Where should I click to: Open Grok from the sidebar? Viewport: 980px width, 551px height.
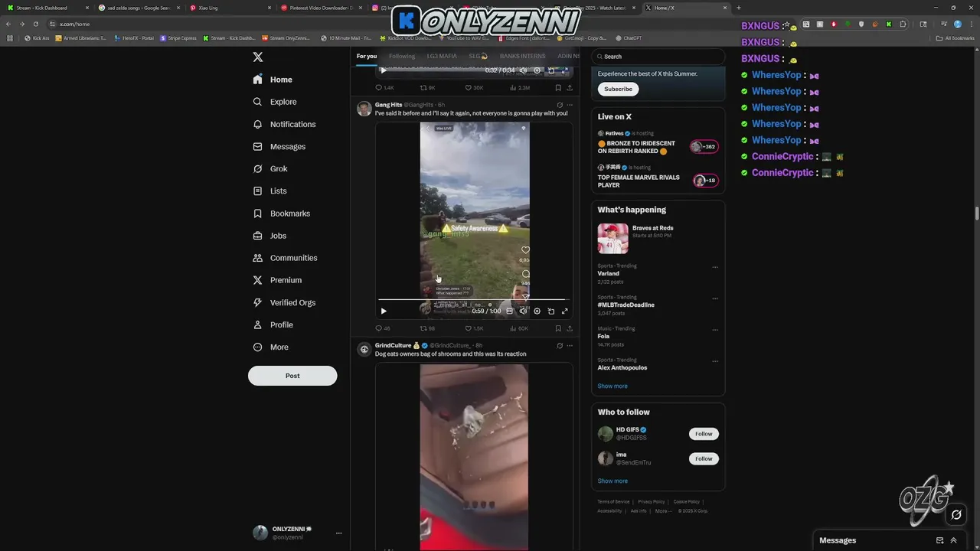tap(270, 168)
